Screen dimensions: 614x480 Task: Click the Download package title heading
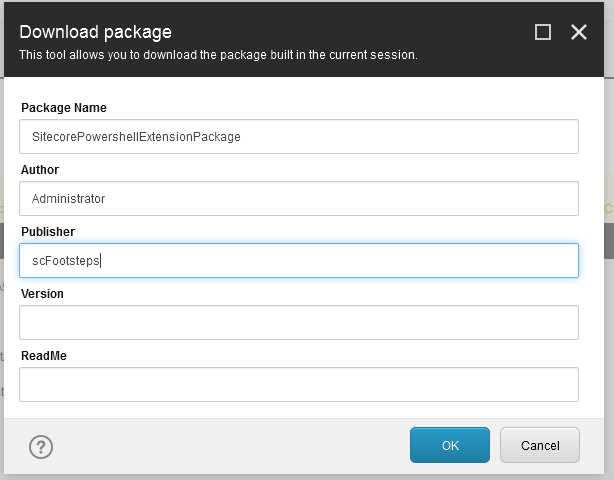(x=96, y=32)
